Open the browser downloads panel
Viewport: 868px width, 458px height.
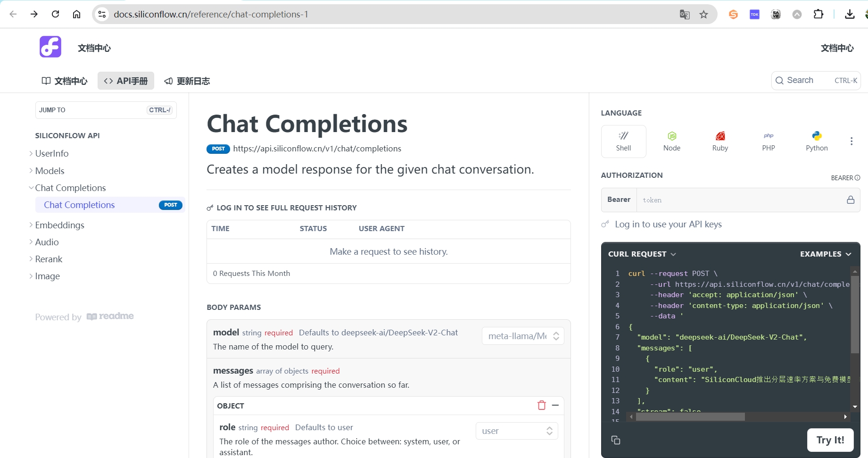click(850, 15)
